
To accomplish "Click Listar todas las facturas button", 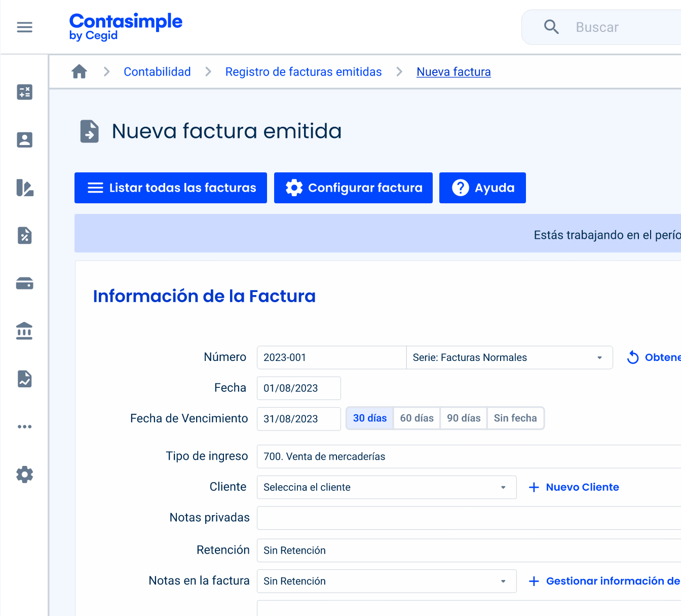I will [171, 188].
